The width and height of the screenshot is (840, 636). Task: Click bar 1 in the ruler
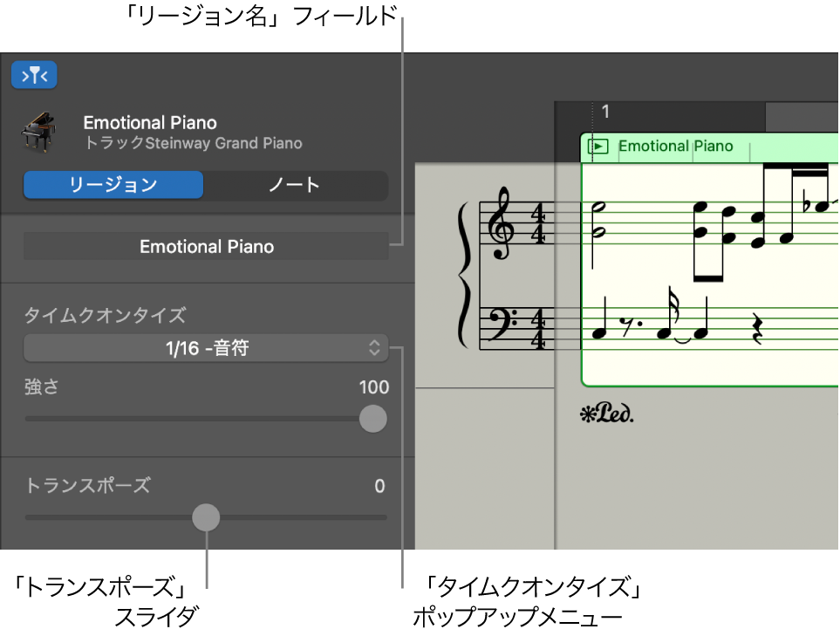(x=605, y=112)
